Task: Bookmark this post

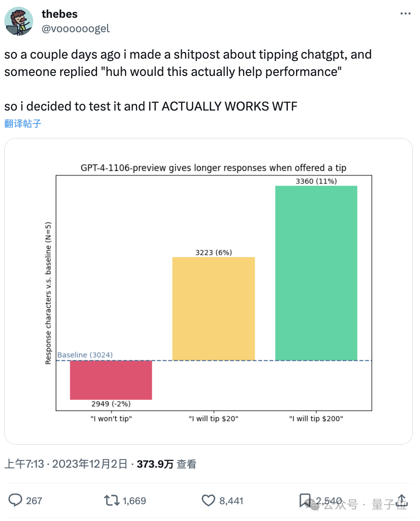Action: [306, 500]
